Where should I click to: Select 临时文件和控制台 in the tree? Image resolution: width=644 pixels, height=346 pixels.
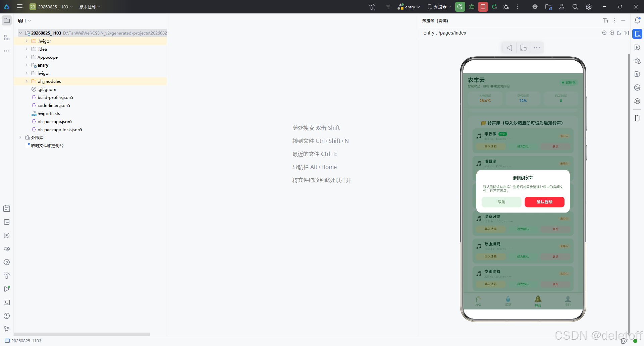coord(47,146)
